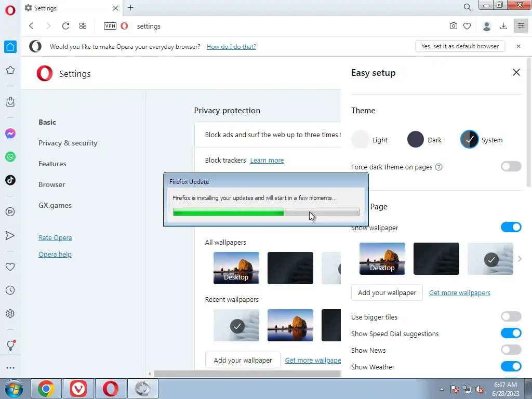532x399 pixels.
Task: Open Google Chrome from the taskbar
Action: tap(46, 389)
